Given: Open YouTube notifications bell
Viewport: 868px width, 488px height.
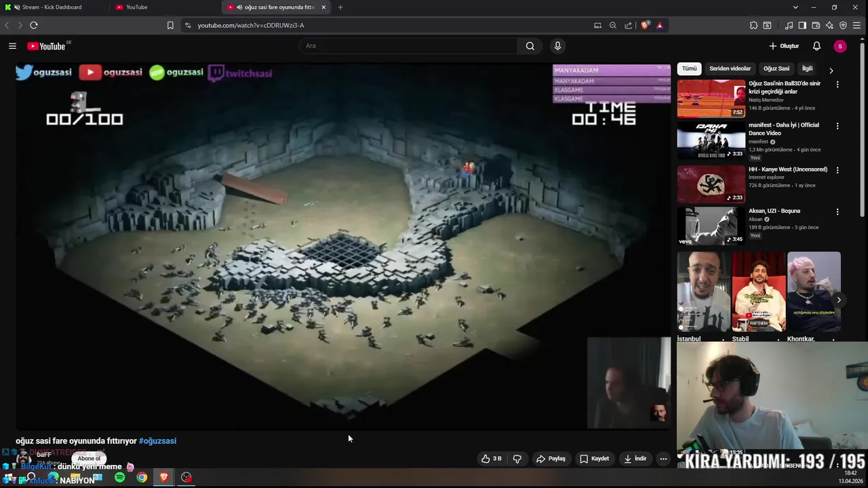Looking at the screenshot, I should coord(816,46).
